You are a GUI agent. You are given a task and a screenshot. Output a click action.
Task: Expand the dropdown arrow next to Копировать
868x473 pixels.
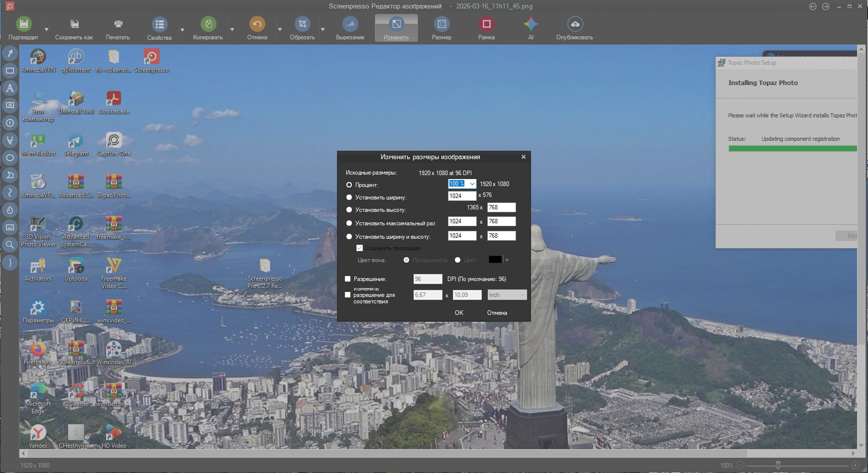[x=232, y=30]
